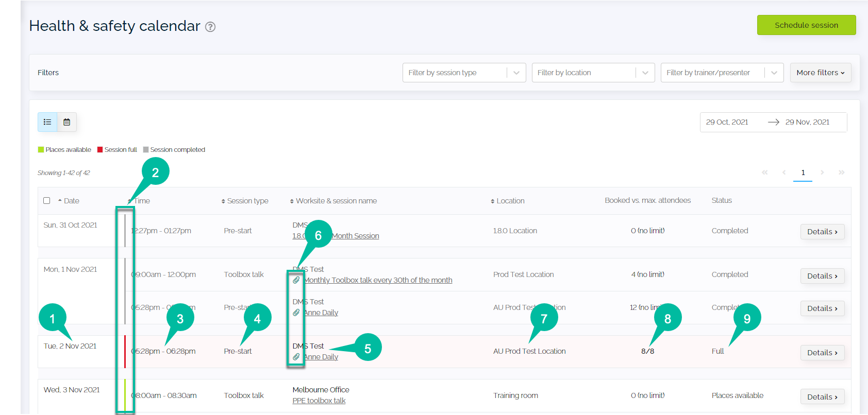
Task: Open the Filter by location dropdown
Action: tap(593, 73)
